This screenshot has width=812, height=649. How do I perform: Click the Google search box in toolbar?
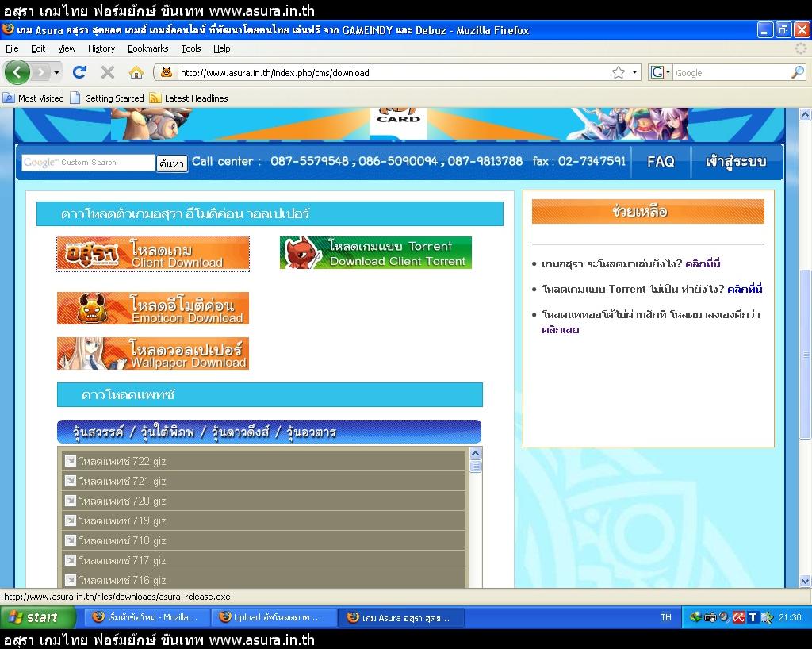click(x=731, y=72)
